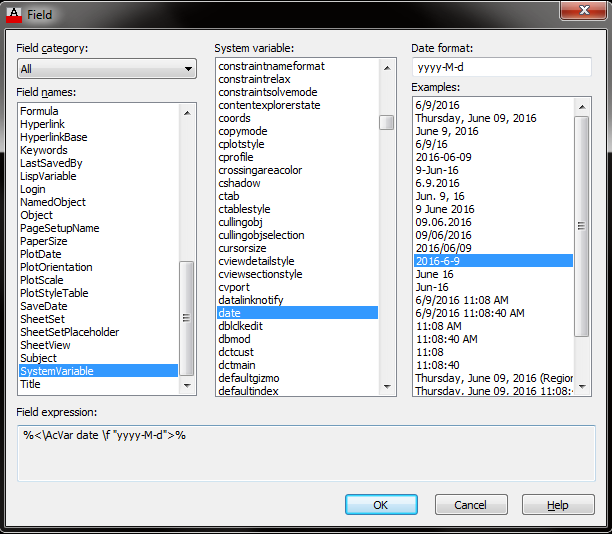Choose the highlighted 2016-6-9 example
Viewport: 612px width, 534px height.
[x=493, y=261]
